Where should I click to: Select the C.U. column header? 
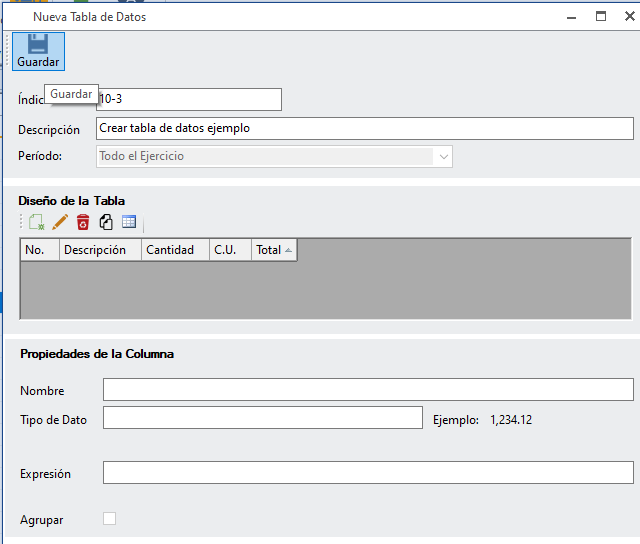(x=229, y=250)
